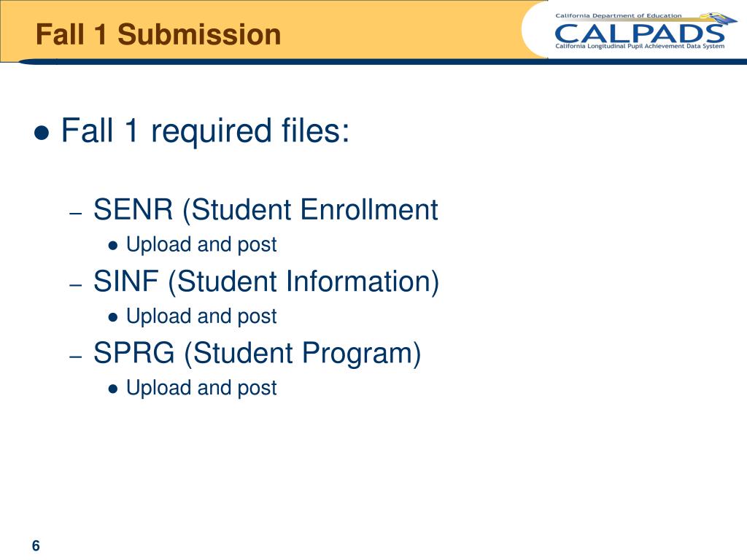Viewport: 747px width, 560px height.
Task: Click the bullet under SPRG
Action: 113,389
